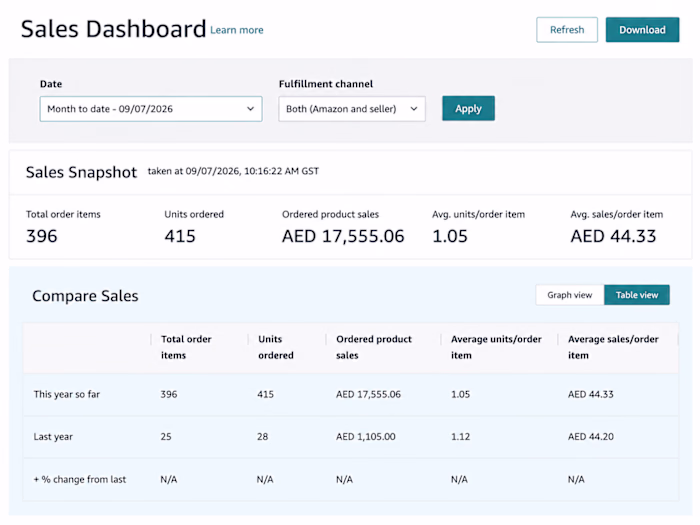Select the '+ % change from last' row label
The height and width of the screenshot is (525, 700).
(80, 479)
